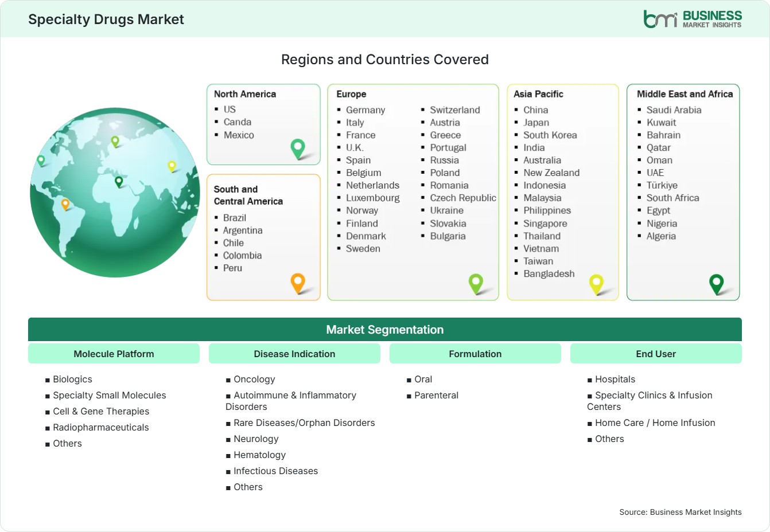Click 'Parenteral' under Formulation
This screenshot has height=532, width=770.
point(437,396)
